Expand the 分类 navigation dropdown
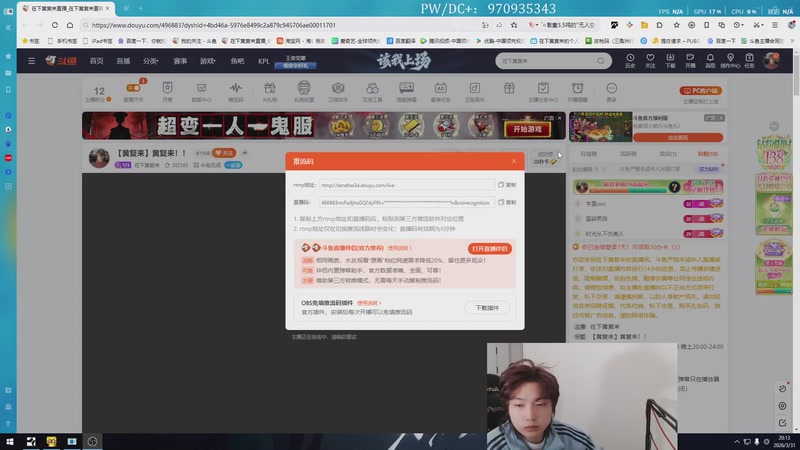This screenshot has width=800, height=450. click(151, 61)
